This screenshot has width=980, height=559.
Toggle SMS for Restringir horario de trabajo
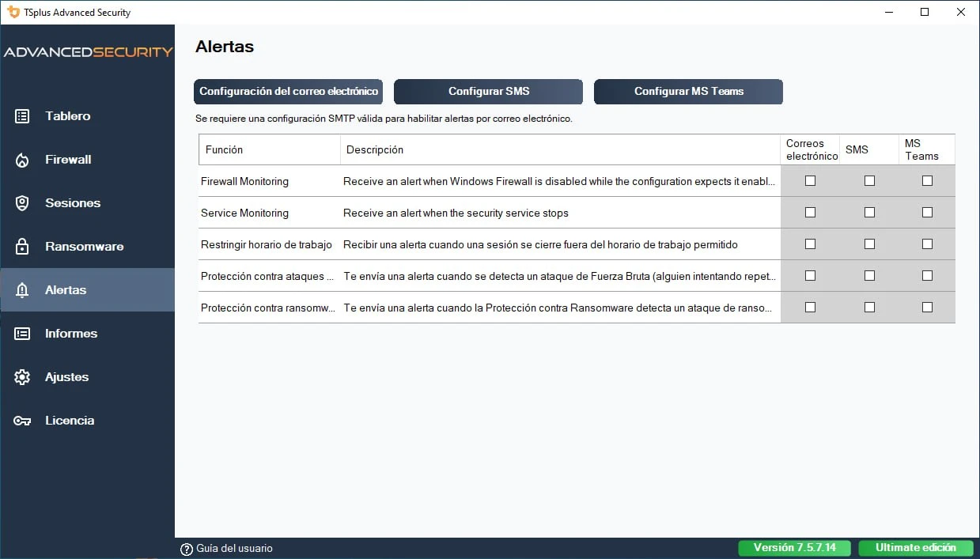pos(869,244)
